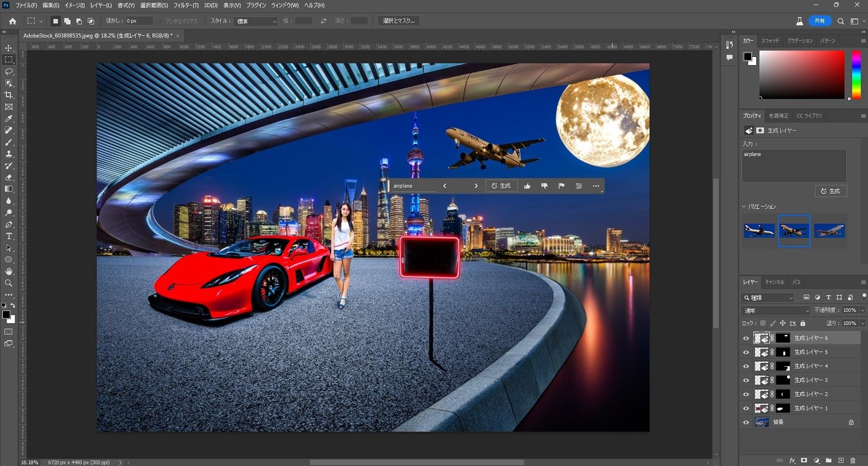Click the rainbow hue slider

coord(856,74)
